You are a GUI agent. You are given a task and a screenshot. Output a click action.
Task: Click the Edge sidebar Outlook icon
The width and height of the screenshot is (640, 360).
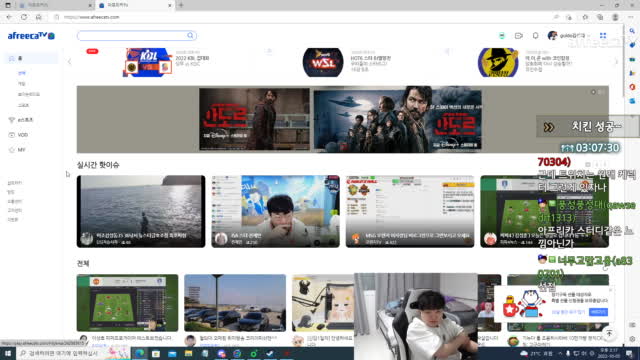click(632, 101)
